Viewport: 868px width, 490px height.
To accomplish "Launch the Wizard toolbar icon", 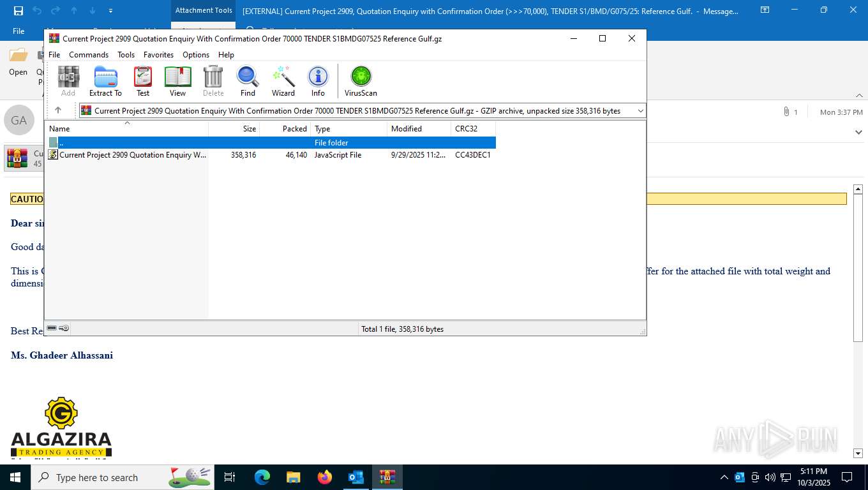I will (283, 82).
